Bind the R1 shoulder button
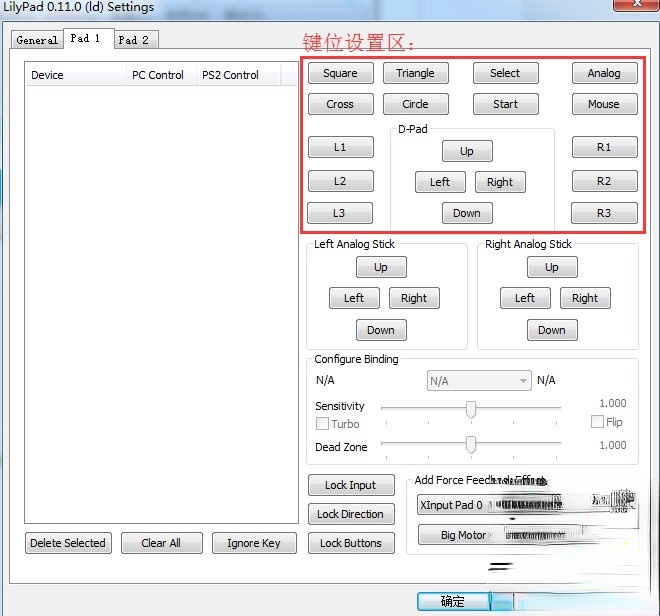Screen dimensions: 660x616 [x=604, y=147]
